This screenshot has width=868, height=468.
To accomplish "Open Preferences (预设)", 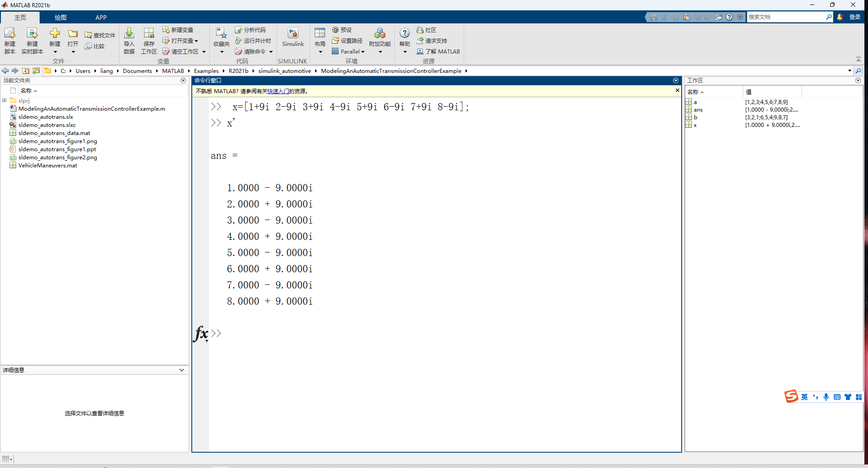I will click(342, 30).
